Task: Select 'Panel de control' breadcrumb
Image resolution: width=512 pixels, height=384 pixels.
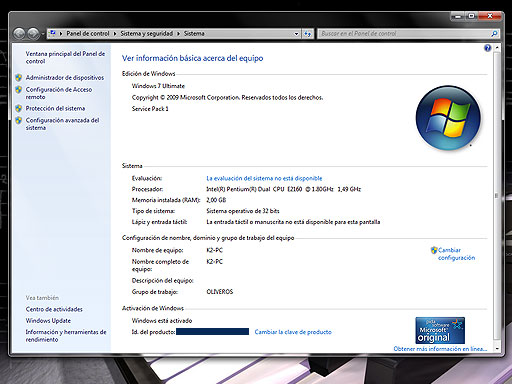Action: coord(88,34)
